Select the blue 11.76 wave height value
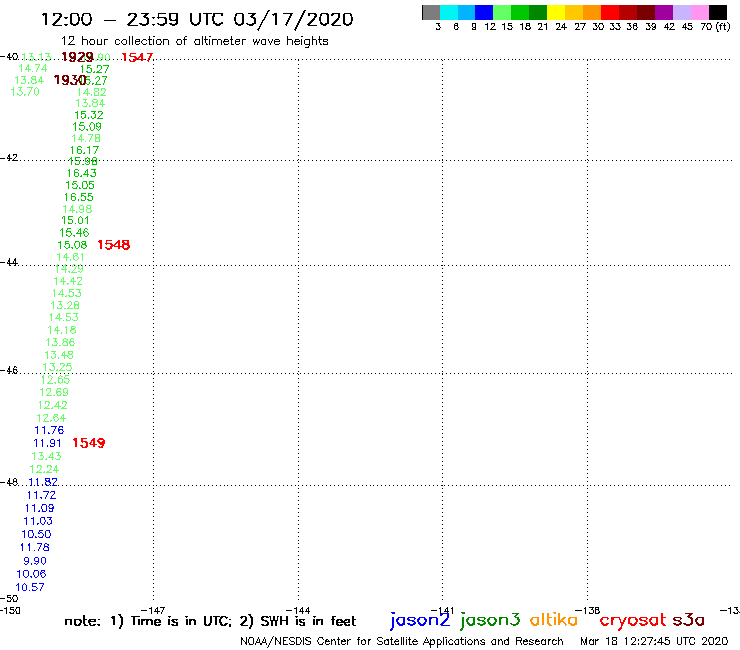Viewport: 740px width, 650px height. [49, 430]
